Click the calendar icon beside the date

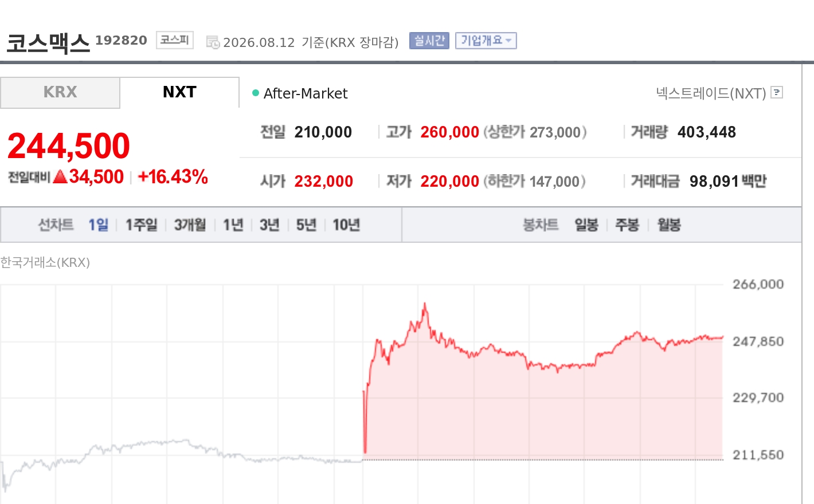tap(213, 42)
